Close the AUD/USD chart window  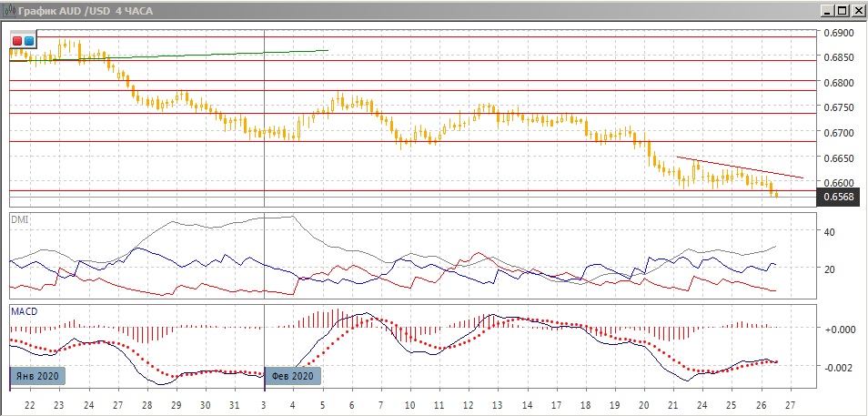click(857, 10)
